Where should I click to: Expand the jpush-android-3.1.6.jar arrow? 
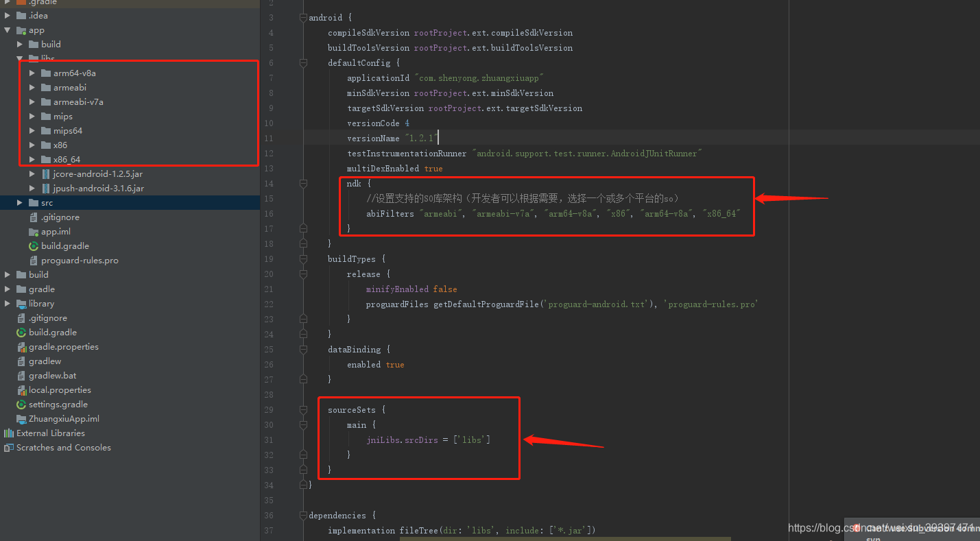click(32, 188)
